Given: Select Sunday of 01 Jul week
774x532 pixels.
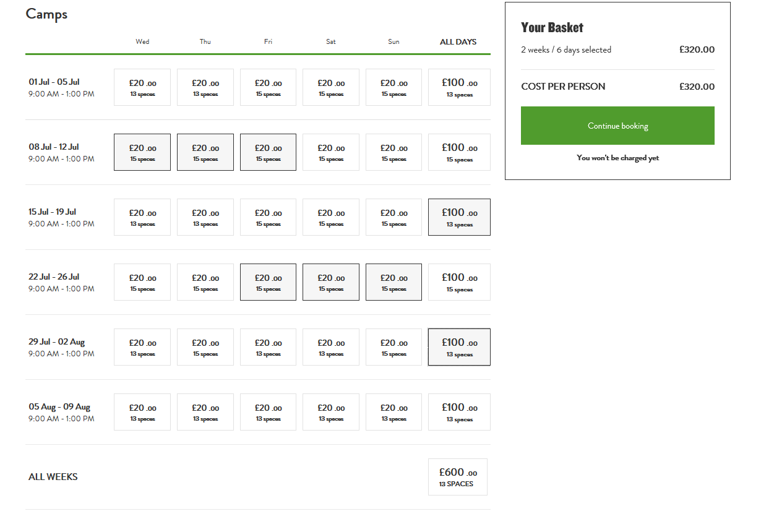Looking at the screenshot, I should coord(393,87).
